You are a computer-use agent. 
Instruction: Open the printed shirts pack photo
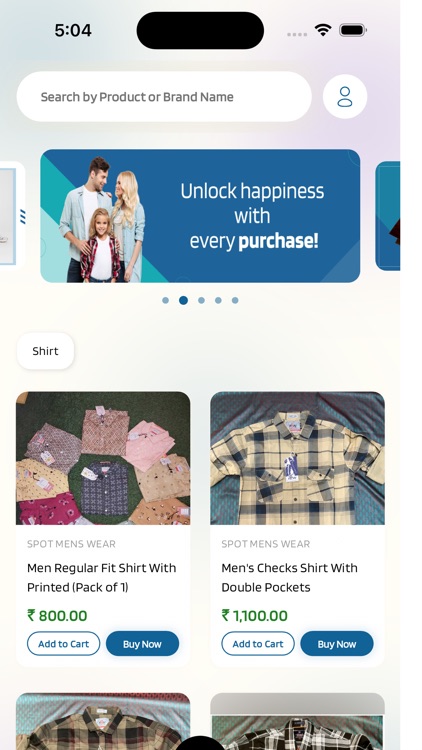pyautogui.click(x=103, y=458)
